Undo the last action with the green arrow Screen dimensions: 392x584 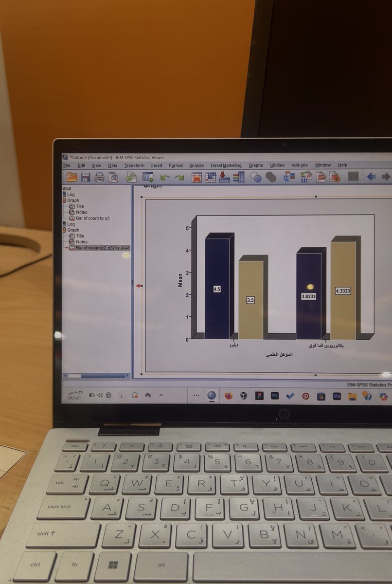(165, 178)
